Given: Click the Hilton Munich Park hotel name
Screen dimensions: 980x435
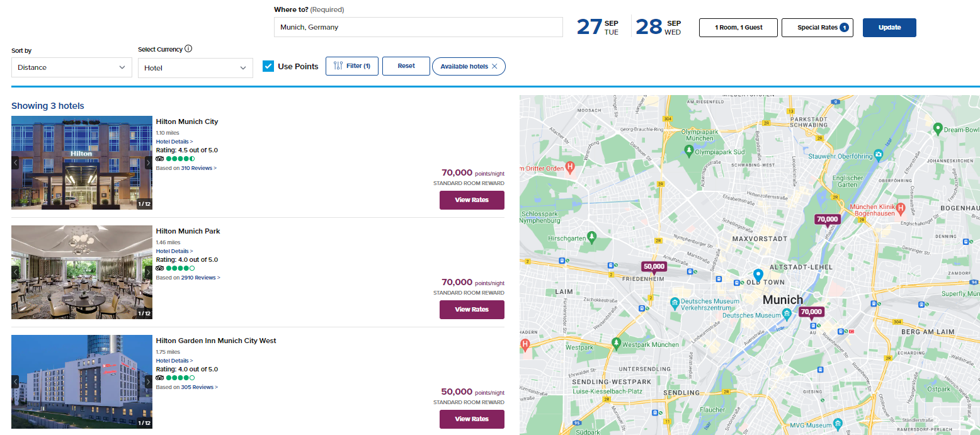Looking at the screenshot, I should (188, 231).
